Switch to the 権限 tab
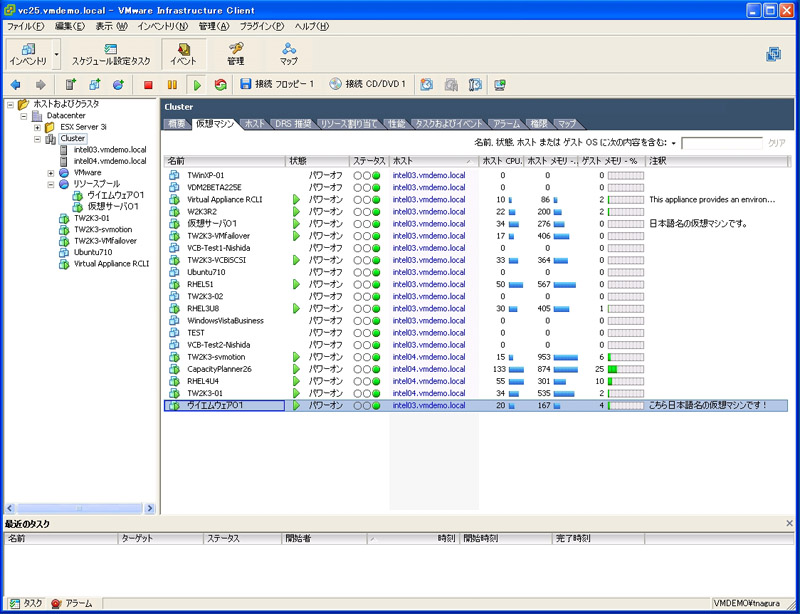 coord(539,124)
